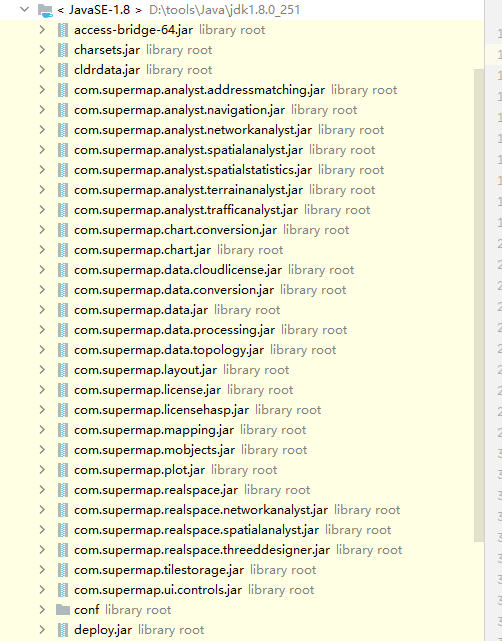
Task: Click the JavaSE-1.8 JDK library icon
Action: pyautogui.click(x=45, y=10)
